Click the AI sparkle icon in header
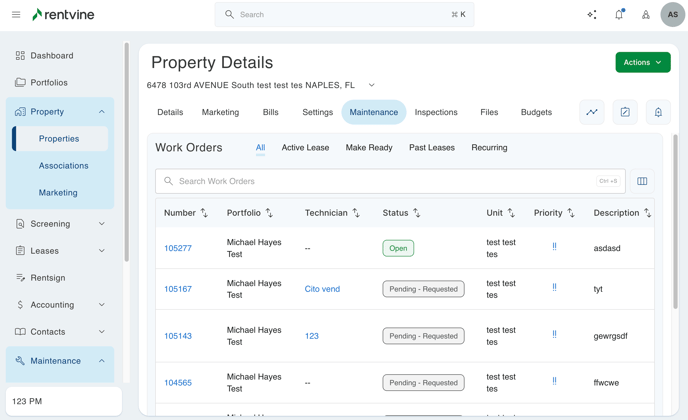Screen dimensions: 688x420 coord(592,15)
